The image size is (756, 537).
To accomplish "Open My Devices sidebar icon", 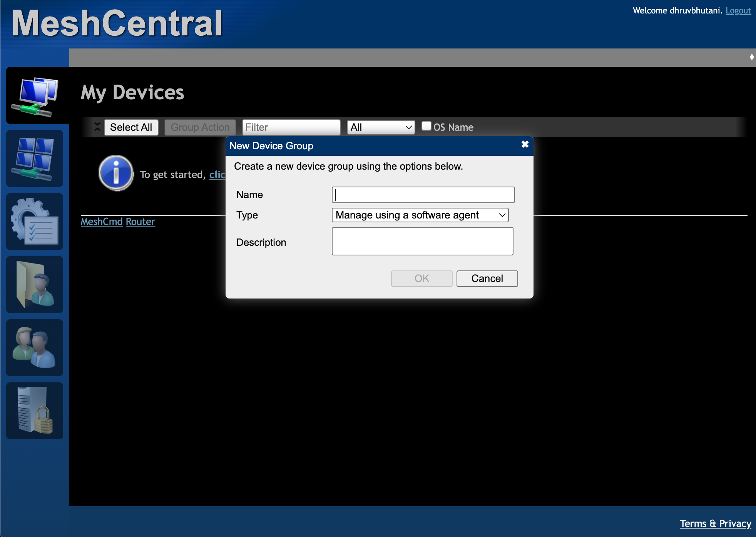I will click(35, 96).
